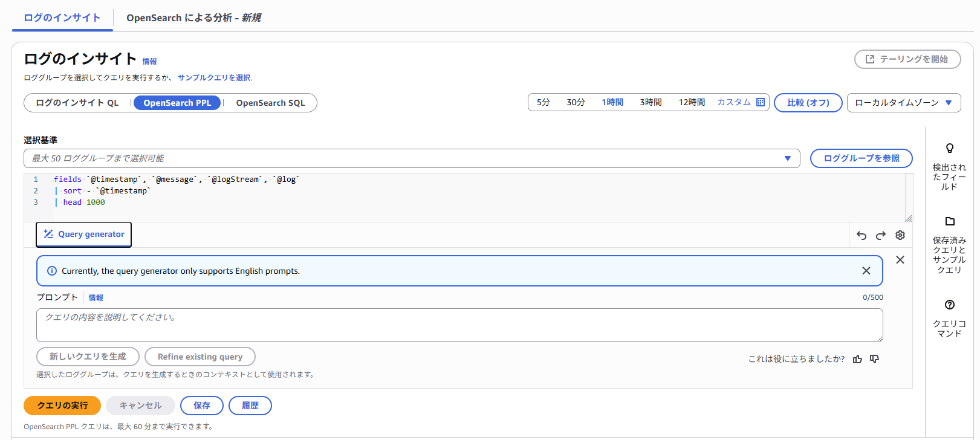Run the query with クエリの実行

[62, 406]
